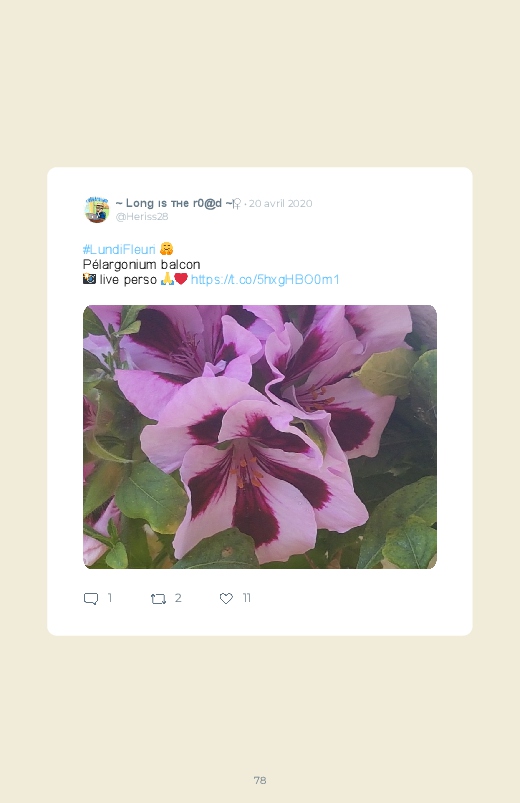Open the Heriss28 profile avatar

pyautogui.click(x=97, y=209)
